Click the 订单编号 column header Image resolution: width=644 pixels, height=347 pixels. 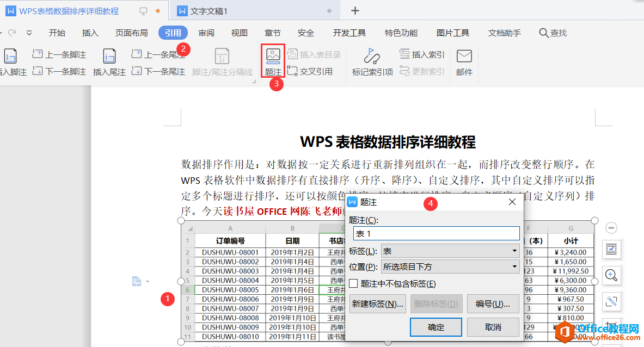230,240
